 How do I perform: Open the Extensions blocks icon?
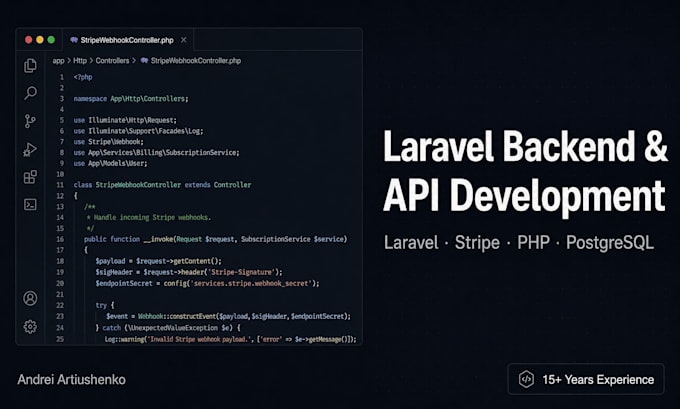pyautogui.click(x=30, y=177)
